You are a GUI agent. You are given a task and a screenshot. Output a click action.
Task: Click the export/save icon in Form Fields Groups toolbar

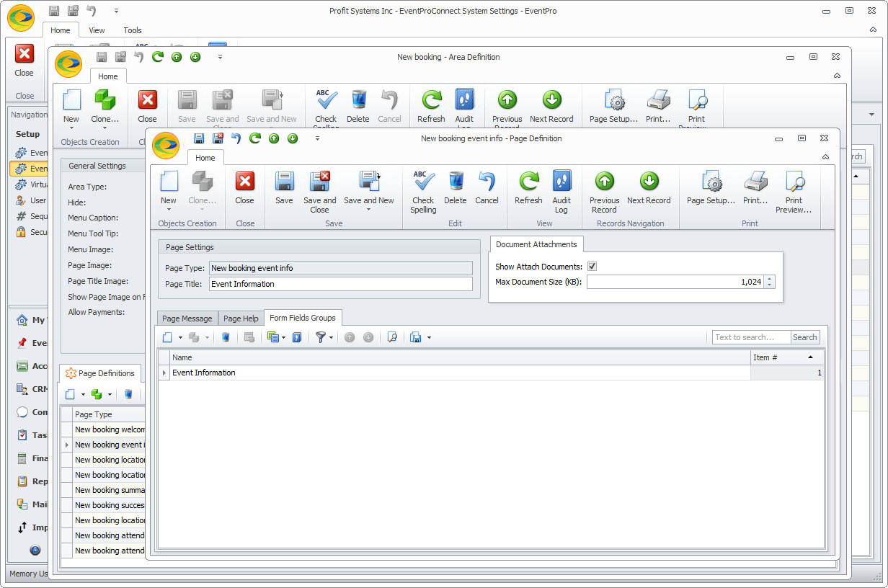pyautogui.click(x=416, y=337)
